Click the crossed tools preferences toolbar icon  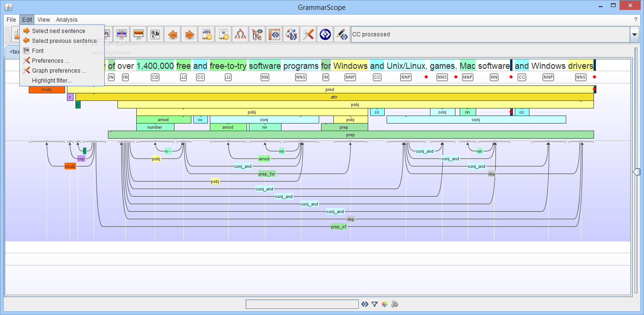click(x=308, y=34)
